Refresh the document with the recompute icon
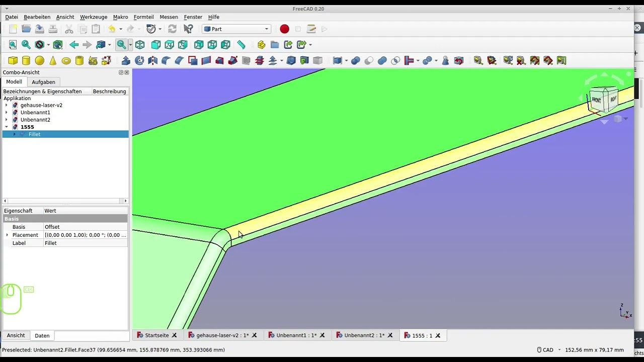Image resolution: width=644 pixels, height=362 pixels. point(172,29)
